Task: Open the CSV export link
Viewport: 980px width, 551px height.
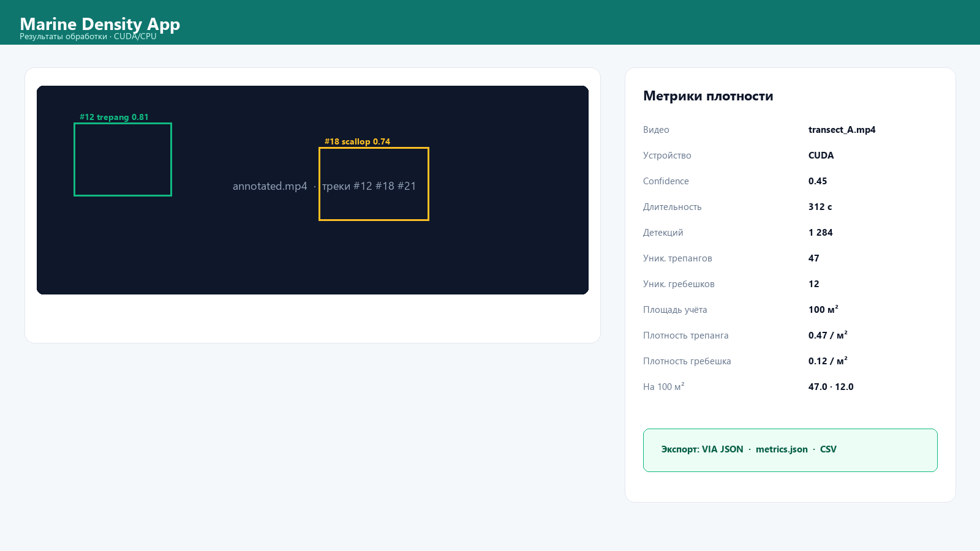Action: coord(828,449)
